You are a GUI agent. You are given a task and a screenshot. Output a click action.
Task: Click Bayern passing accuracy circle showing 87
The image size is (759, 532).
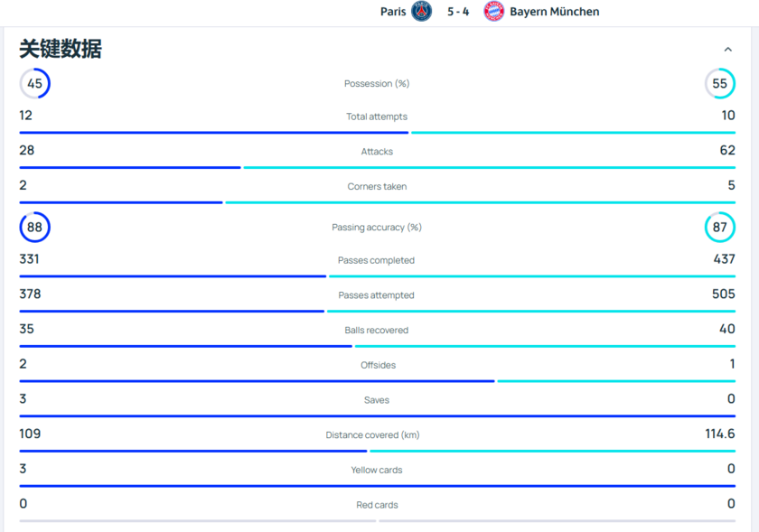pos(719,227)
